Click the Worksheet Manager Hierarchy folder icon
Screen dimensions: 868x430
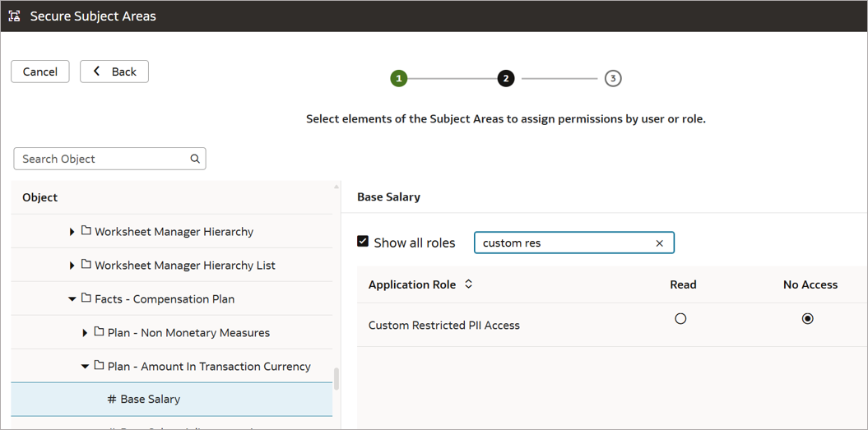point(86,232)
